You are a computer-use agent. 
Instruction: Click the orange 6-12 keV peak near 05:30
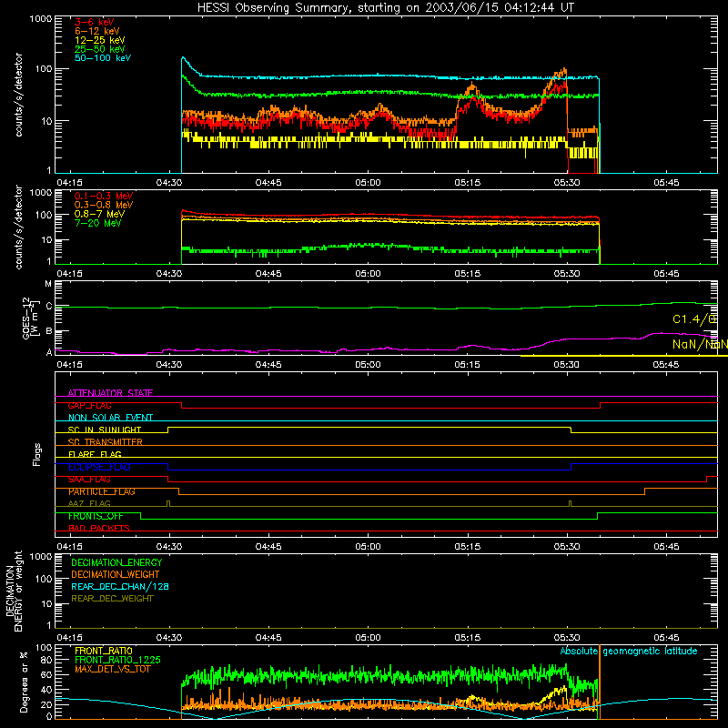[x=562, y=72]
